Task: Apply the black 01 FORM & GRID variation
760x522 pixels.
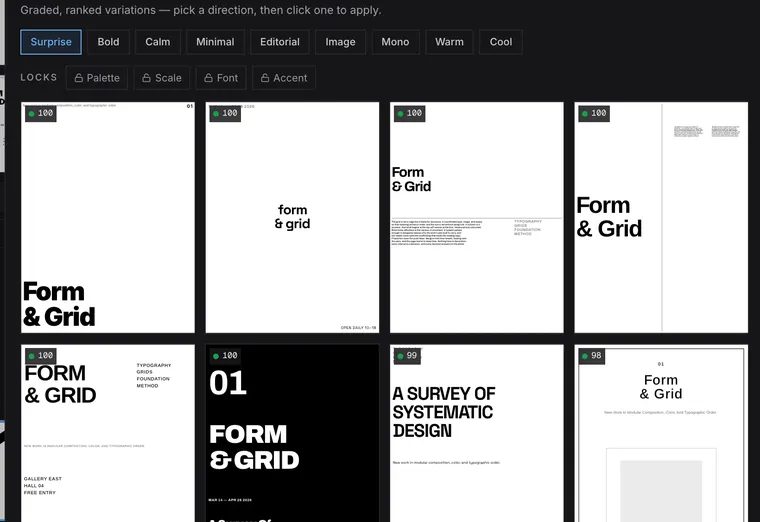Action: [x=292, y=433]
